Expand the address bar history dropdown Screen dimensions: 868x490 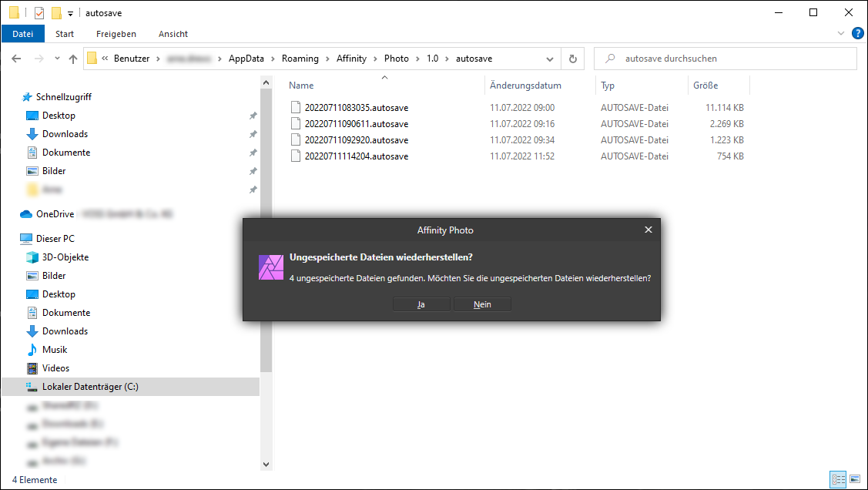pyautogui.click(x=550, y=59)
